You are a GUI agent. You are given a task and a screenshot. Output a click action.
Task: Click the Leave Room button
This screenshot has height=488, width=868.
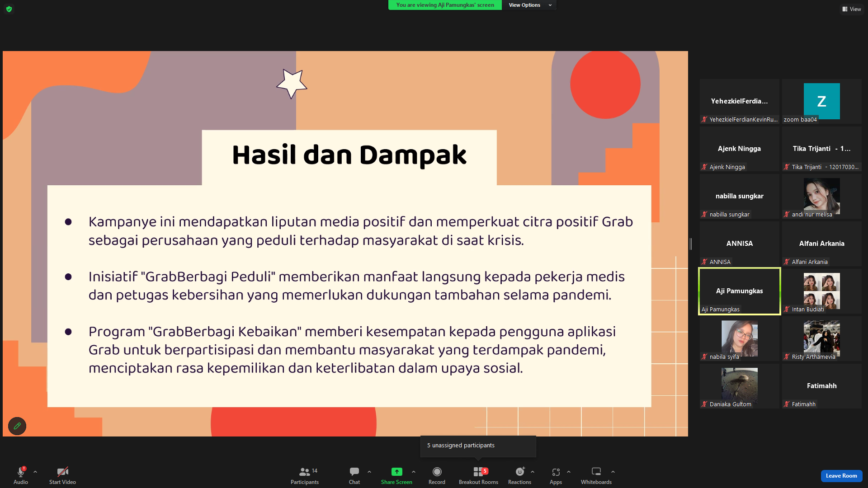(x=841, y=476)
